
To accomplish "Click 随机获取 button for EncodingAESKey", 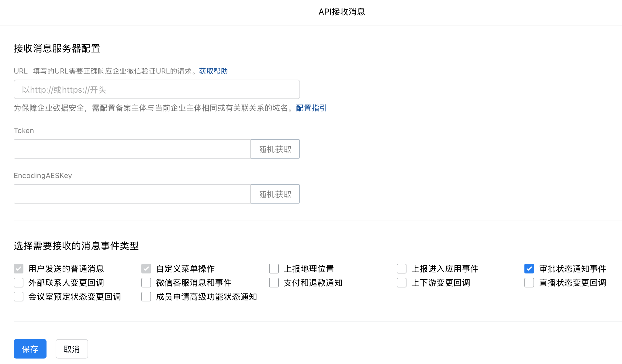I will [275, 194].
